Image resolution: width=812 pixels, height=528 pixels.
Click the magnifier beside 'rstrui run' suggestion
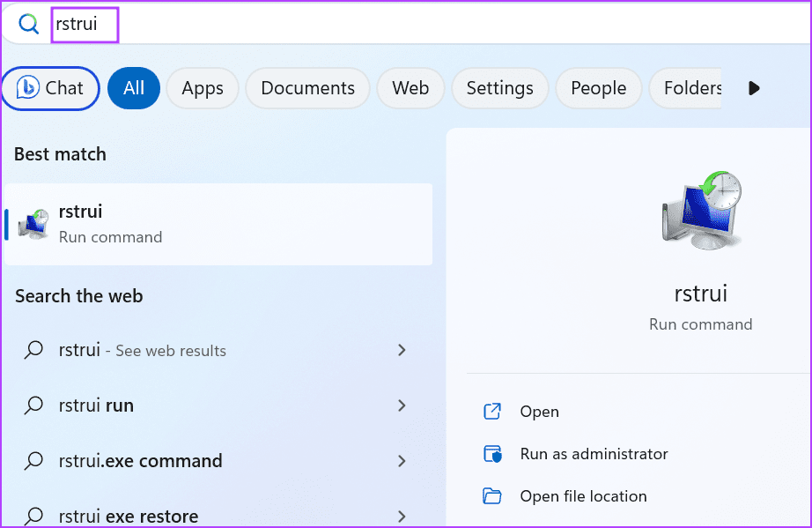pyautogui.click(x=33, y=405)
